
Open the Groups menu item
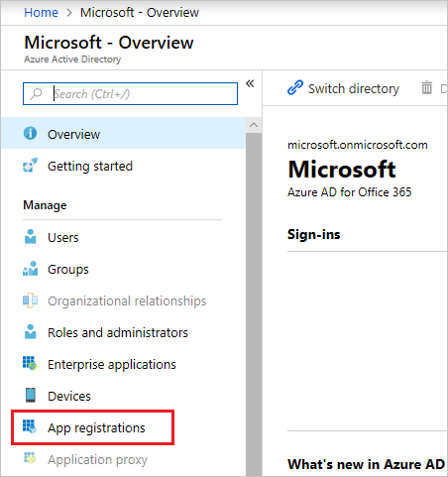[123, 269]
